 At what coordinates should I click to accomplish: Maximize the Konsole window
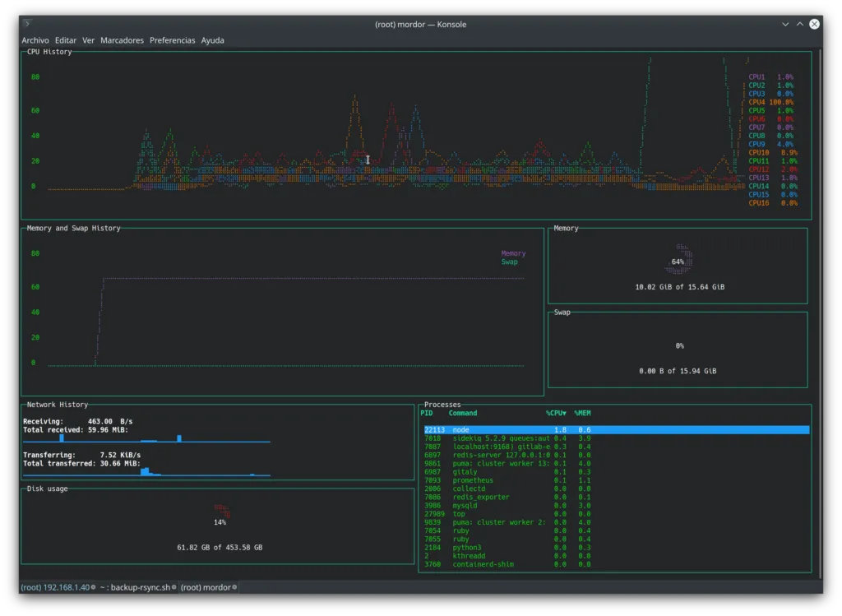[x=799, y=24]
